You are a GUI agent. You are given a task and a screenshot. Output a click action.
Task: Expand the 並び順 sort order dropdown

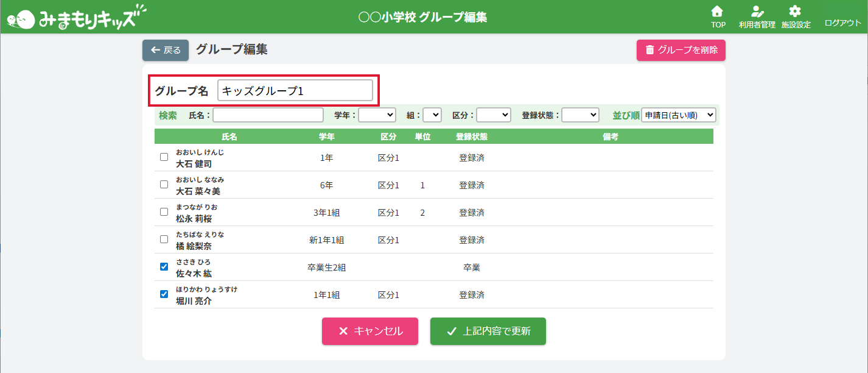tap(679, 115)
